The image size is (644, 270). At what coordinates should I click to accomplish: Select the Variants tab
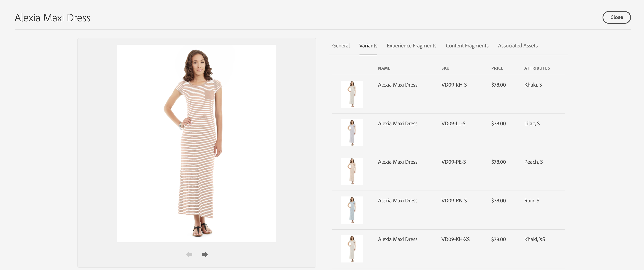point(368,45)
